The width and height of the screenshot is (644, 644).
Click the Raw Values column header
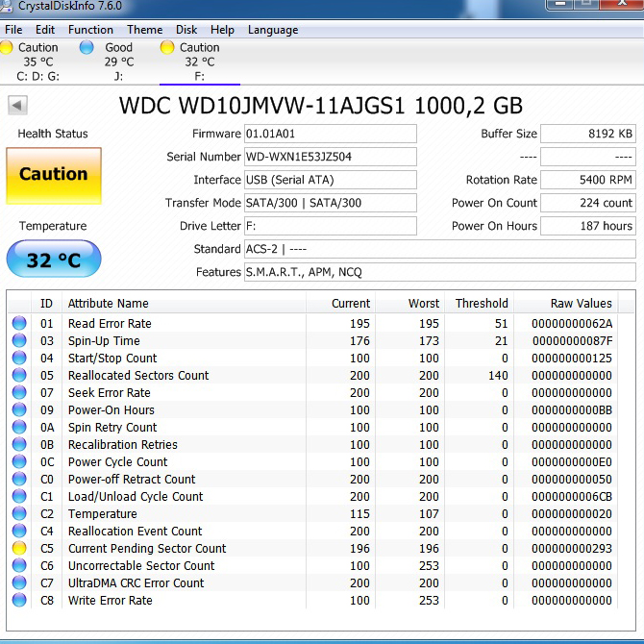(565, 303)
